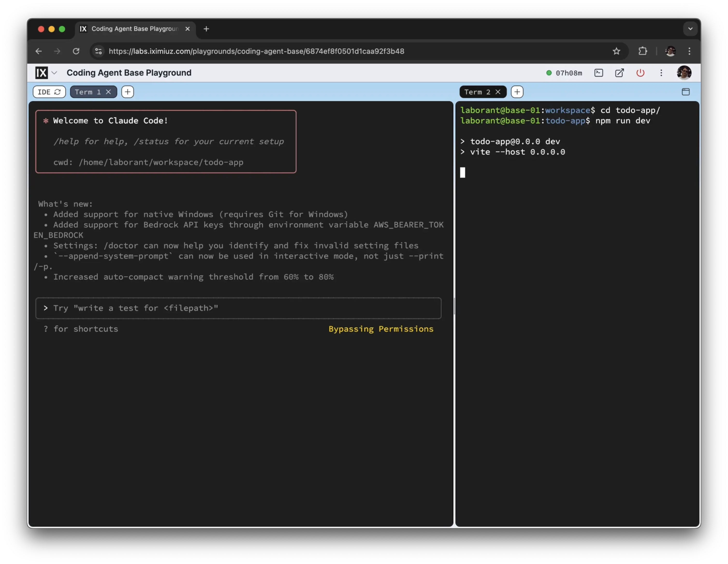Open the user avatar in playground header

(x=684, y=73)
